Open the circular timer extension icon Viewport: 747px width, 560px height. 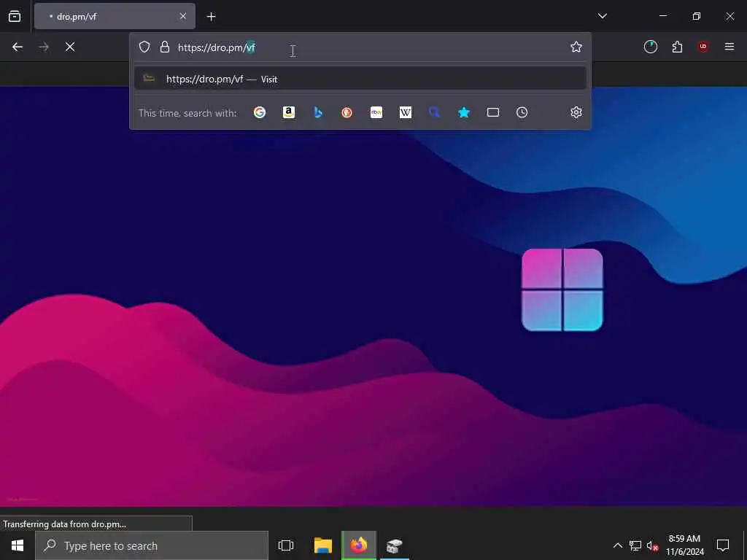(650, 47)
